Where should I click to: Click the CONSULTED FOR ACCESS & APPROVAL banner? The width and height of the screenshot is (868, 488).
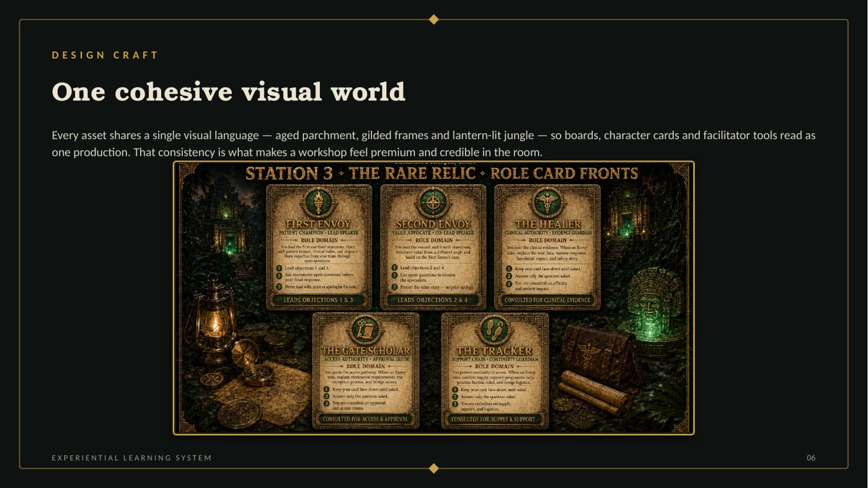[366, 419]
